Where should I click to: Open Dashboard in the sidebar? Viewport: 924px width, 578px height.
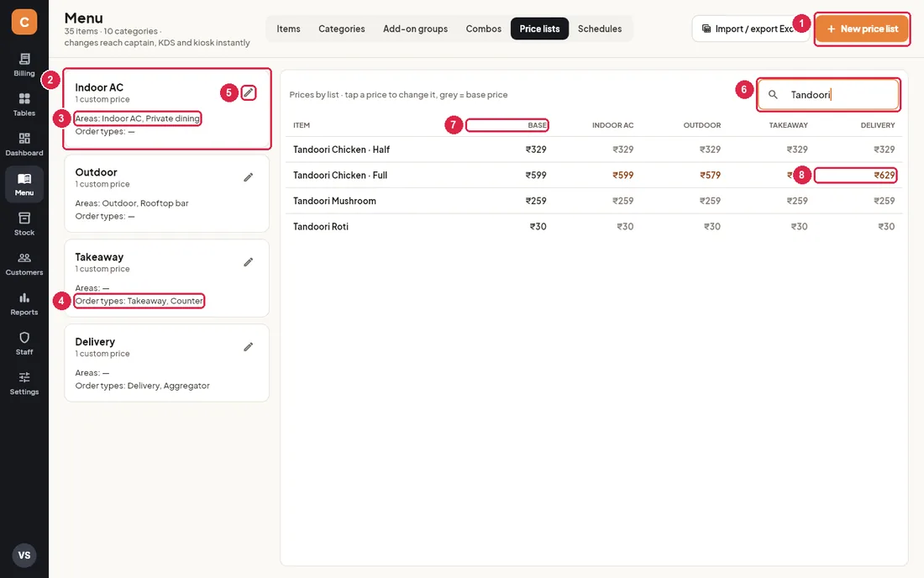[24, 144]
